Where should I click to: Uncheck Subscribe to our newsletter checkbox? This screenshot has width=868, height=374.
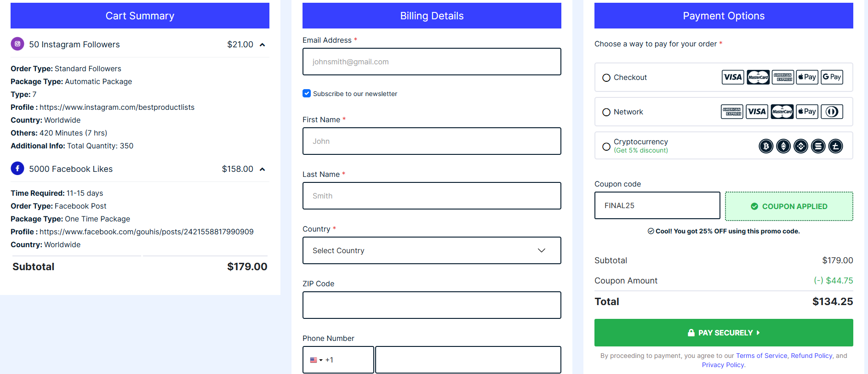[307, 93]
